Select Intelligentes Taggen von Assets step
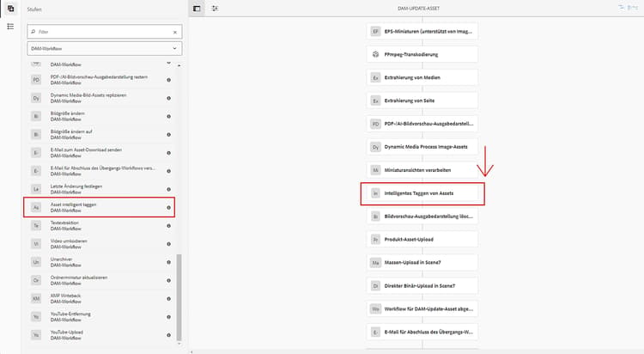This screenshot has width=644, height=354. pyautogui.click(x=422, y=193)
